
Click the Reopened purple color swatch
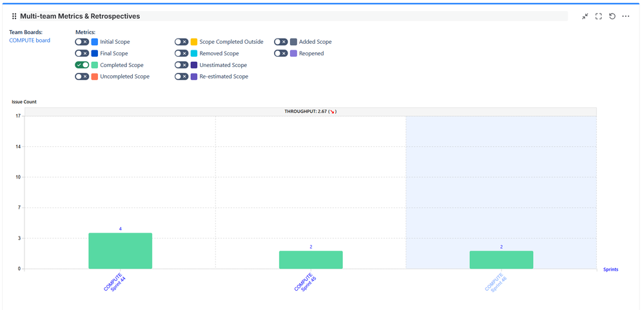[293, 53]
